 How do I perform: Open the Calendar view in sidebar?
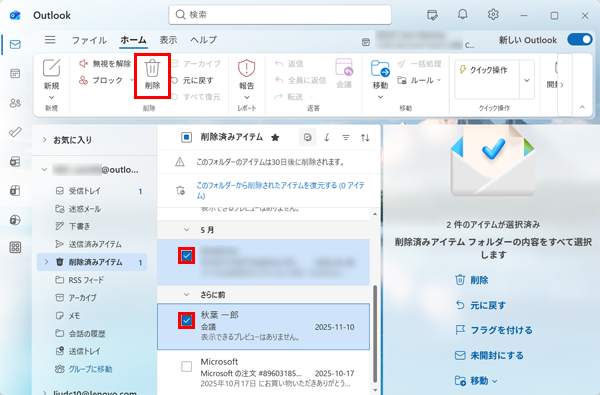15,73
